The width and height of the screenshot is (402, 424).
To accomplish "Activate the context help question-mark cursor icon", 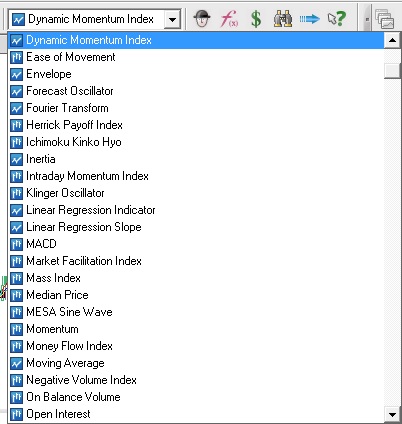I will point(337,19).
